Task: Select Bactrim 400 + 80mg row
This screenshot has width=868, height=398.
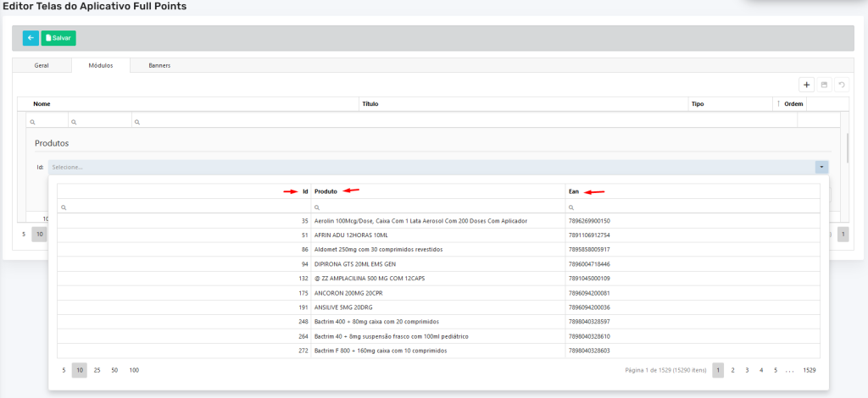Action: 438,322
